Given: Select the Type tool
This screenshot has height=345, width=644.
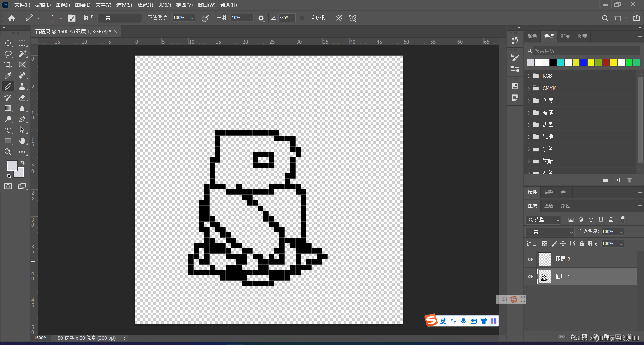Looking at the screenshot, I should click(8, 130).
